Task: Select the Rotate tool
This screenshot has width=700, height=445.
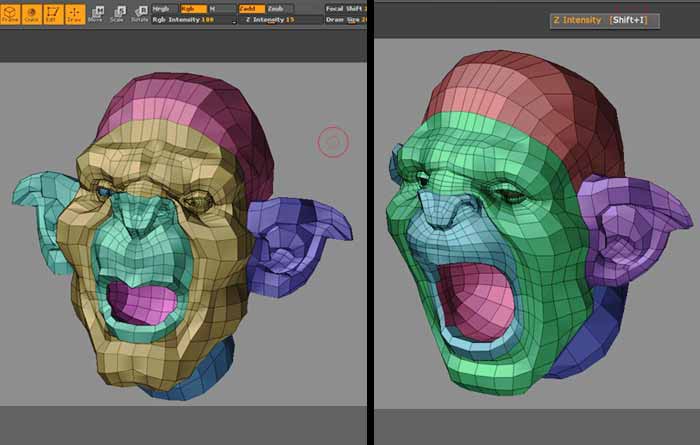Action: tap(139, 13)
